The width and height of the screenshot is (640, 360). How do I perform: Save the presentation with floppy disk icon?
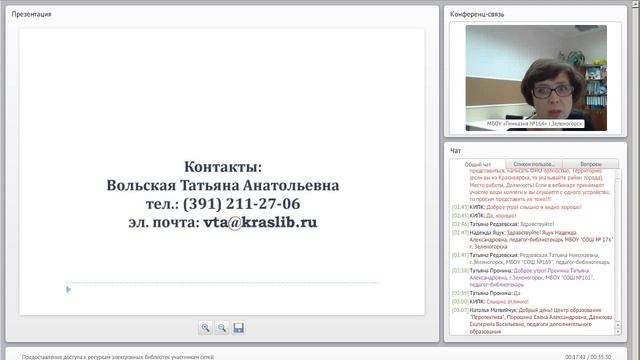coord(238,328)
